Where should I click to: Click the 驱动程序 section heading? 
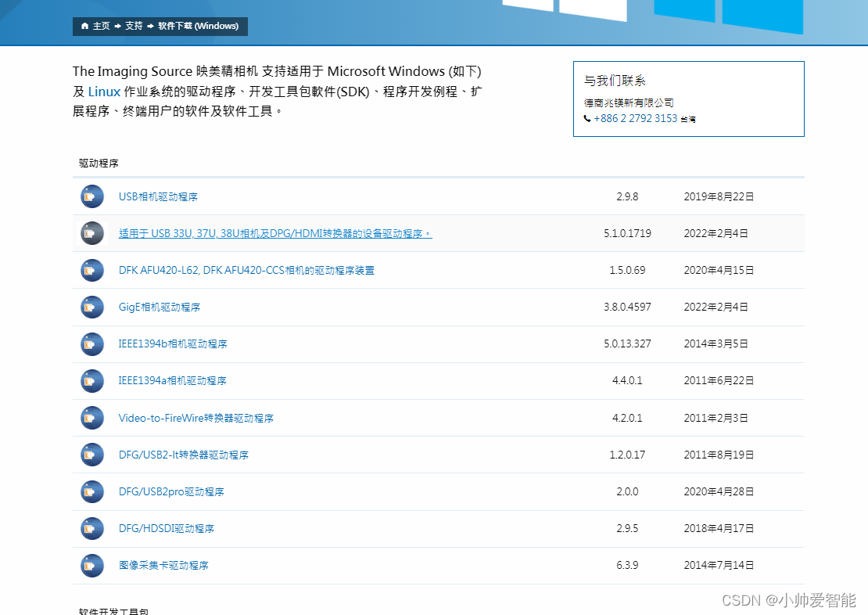(99, 164)
